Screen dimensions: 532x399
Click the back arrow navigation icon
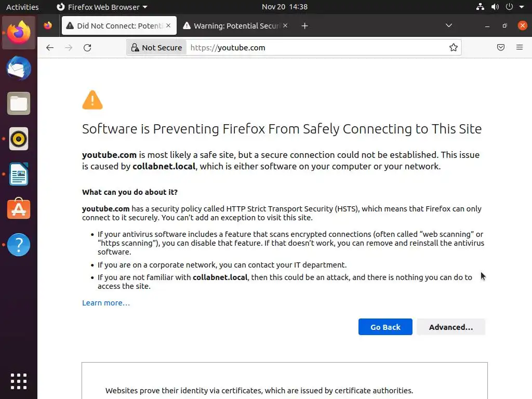pos(50,48)
